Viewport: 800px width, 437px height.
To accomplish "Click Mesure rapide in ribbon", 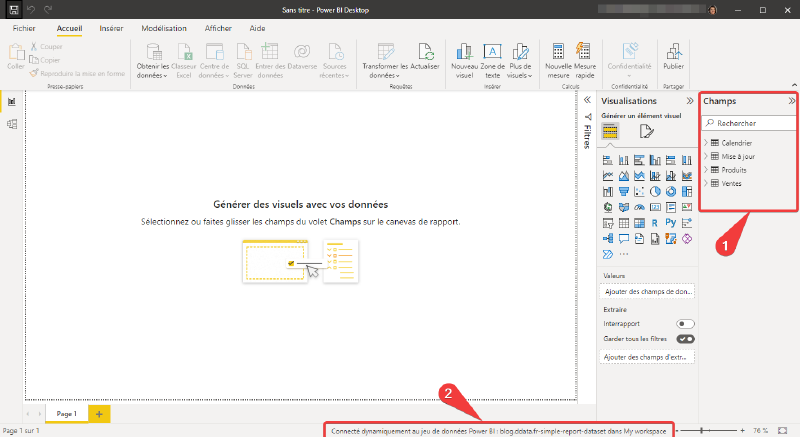I will tap(585, 60).
